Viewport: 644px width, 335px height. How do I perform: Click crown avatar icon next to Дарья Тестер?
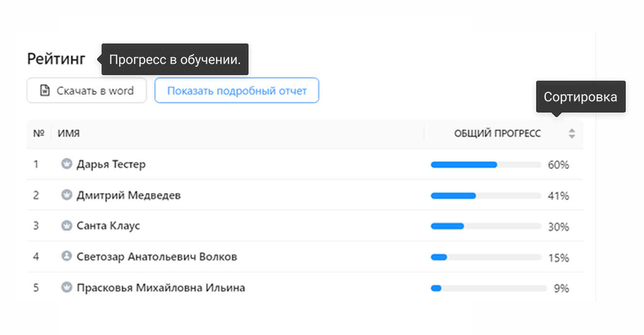click(67, 164)
